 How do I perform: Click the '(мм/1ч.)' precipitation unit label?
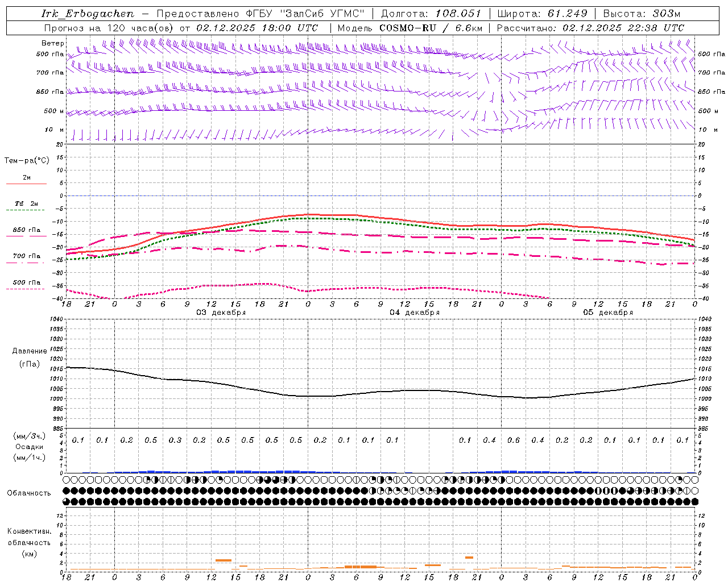29,458
